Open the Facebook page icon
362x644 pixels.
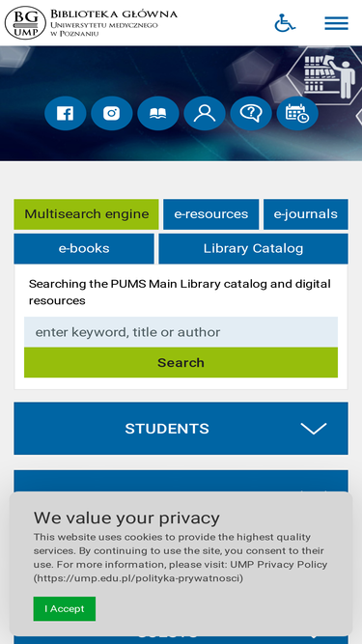(66, 113)
